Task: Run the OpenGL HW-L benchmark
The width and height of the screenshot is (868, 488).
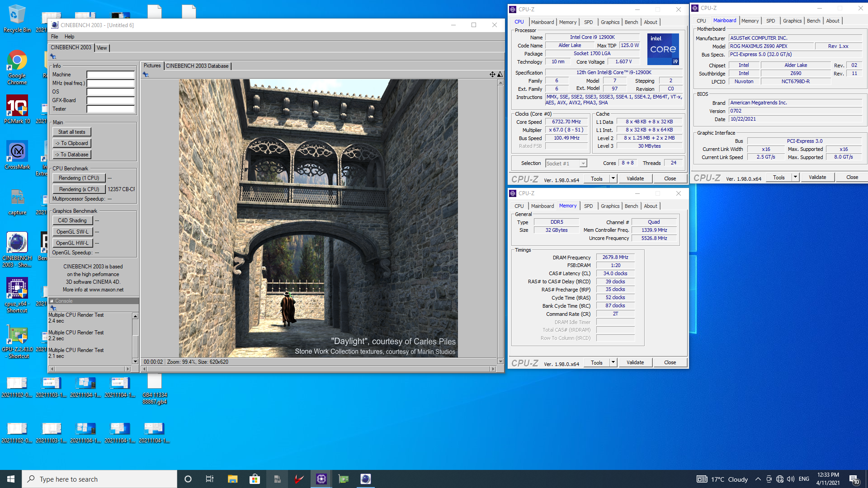Action: coord(72,243)
